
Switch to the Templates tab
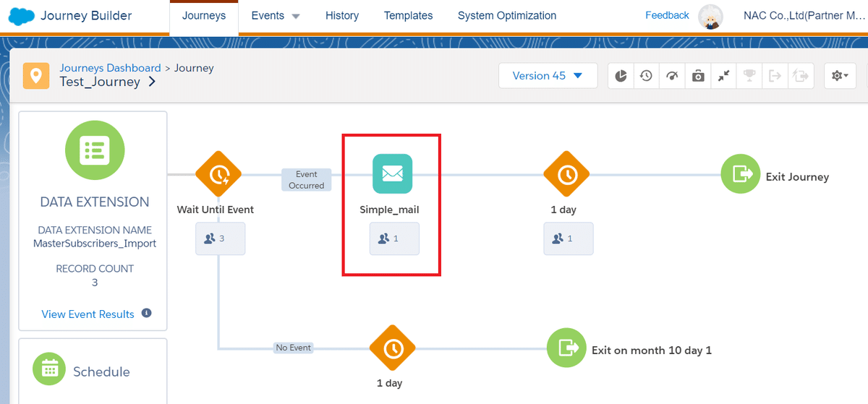pos(409,15)
